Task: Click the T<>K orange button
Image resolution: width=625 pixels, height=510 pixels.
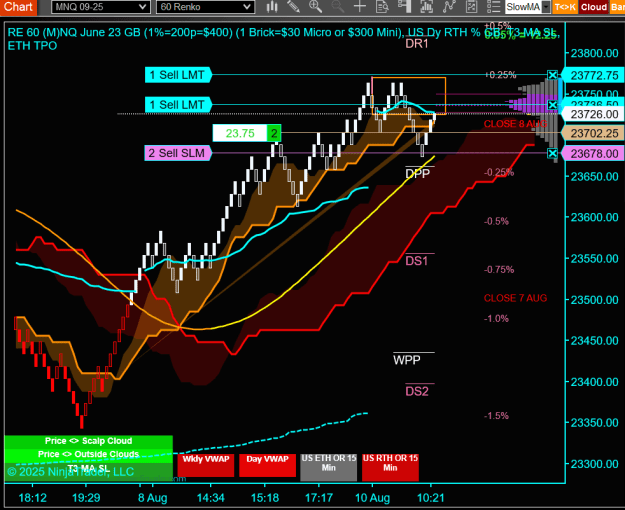Action: [x=565, y=7]
